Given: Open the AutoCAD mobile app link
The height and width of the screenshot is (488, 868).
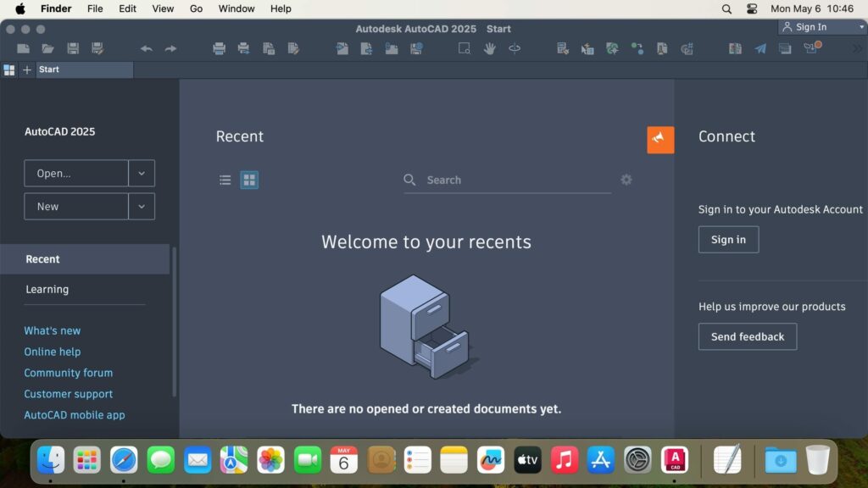Looking at the screenshot, I should click(x=75, y=414).
